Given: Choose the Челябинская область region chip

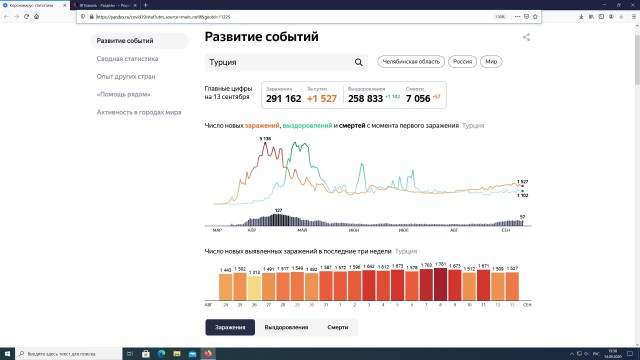Looking at the screenshot, I should point(411,62).
